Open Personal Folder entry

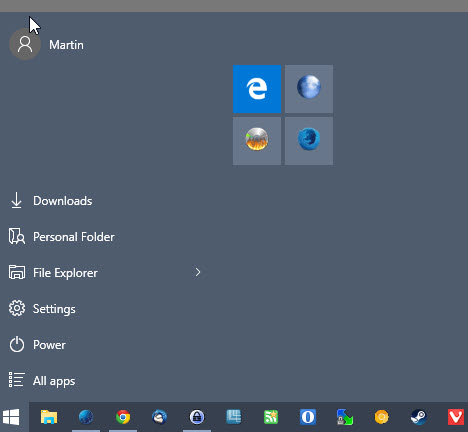pos(74,237)
